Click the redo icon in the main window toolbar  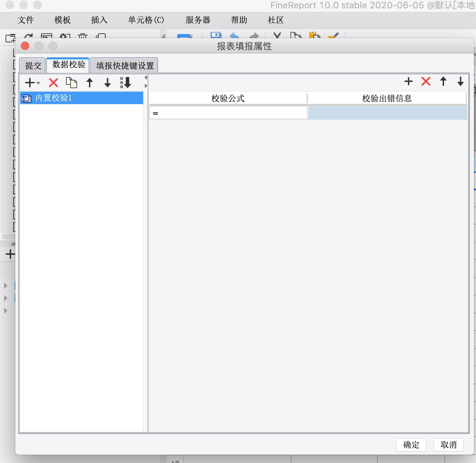click(x=254, y=35)
